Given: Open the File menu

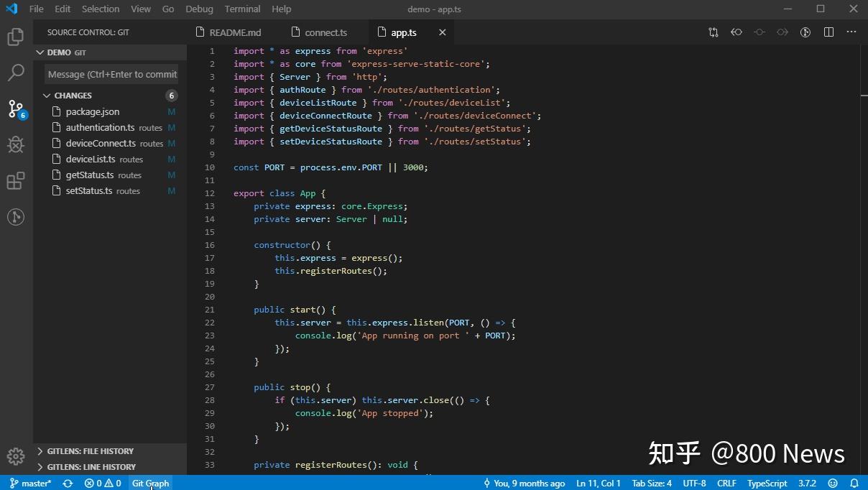Looking at the screenshot, I should click(36, 9).
